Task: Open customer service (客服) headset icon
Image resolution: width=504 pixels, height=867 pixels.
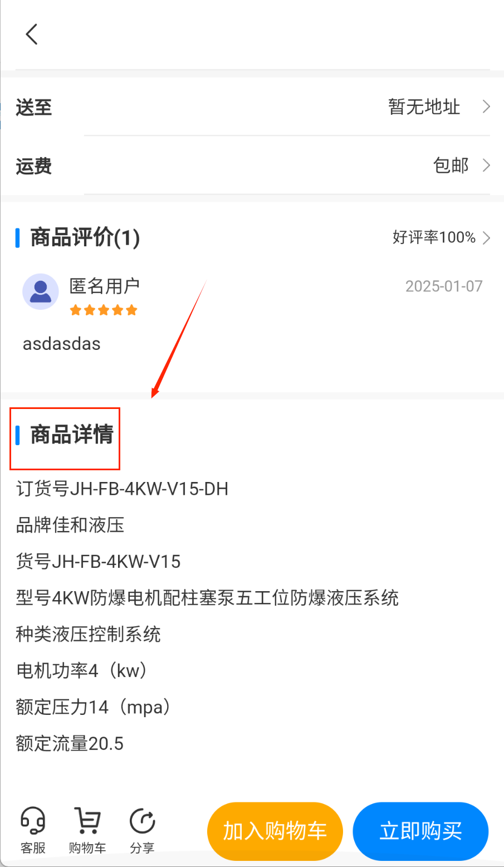Action: tap(33, 821)
